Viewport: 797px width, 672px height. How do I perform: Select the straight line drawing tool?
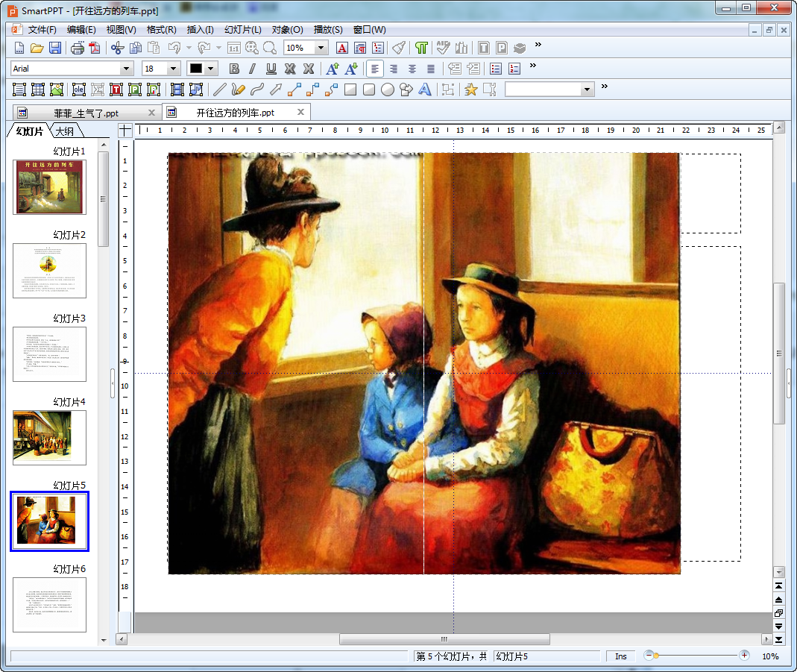point(220,90)
